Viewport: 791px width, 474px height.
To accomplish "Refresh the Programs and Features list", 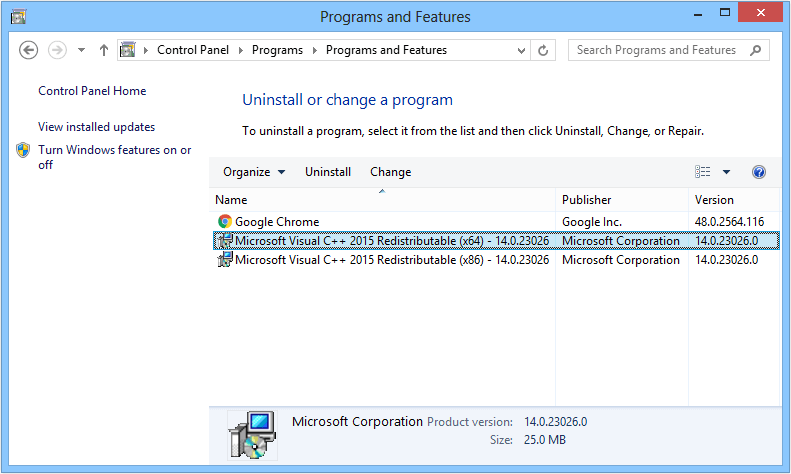I will click(x=543, y=50).
